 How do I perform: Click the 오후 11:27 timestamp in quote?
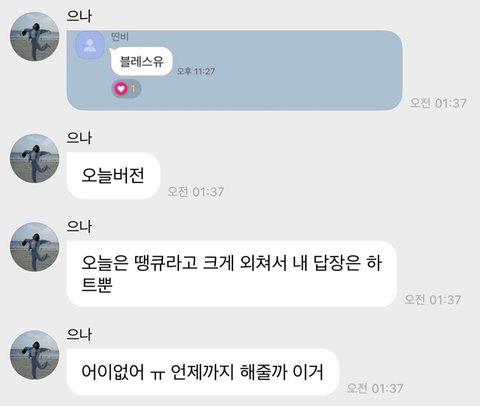[x=196, y=71]
